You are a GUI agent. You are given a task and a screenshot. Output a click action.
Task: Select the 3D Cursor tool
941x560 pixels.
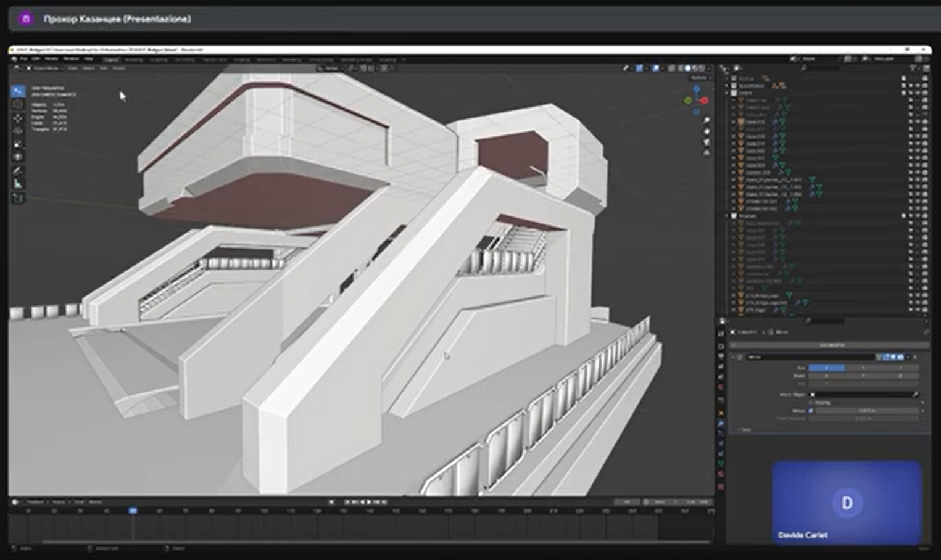pyautogui.click(x=18, y=104)
